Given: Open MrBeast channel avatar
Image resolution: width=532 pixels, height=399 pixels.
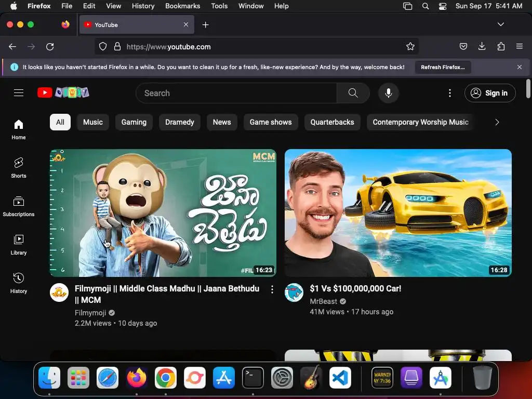Looking at the screenshot, I should 294,292.
